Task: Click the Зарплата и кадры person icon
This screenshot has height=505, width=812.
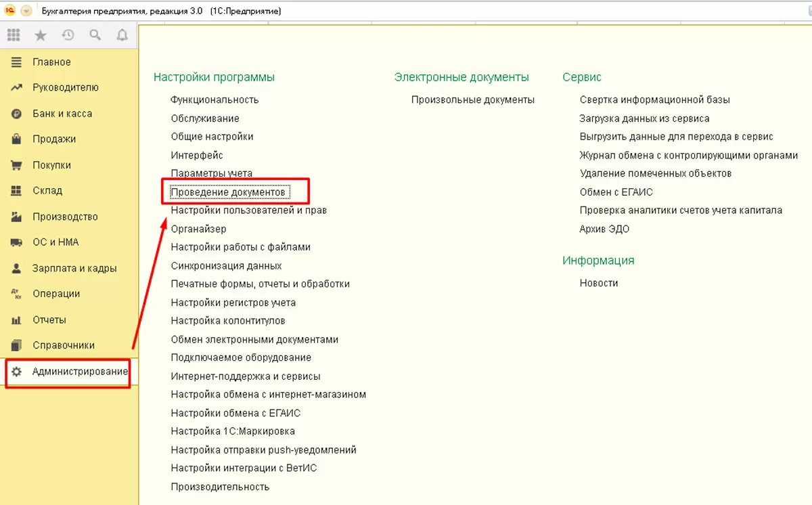Action: tap(16, 268)
